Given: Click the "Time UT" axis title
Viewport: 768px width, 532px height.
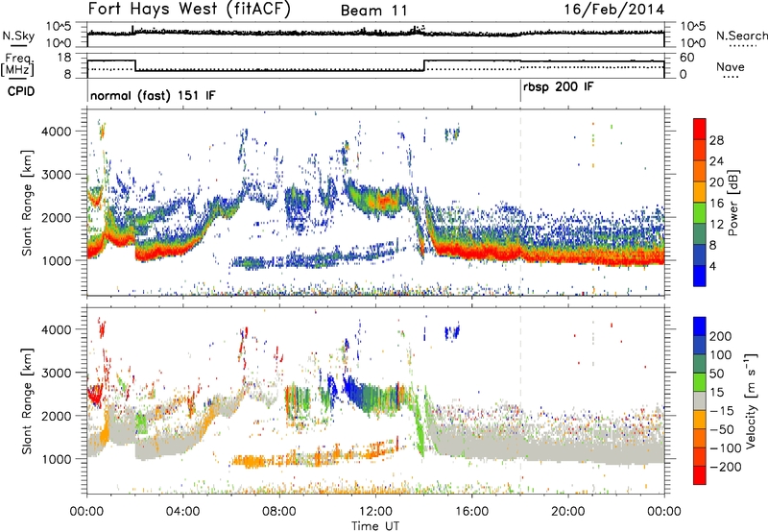Looking at the screenshot, I should coord(375,525).
